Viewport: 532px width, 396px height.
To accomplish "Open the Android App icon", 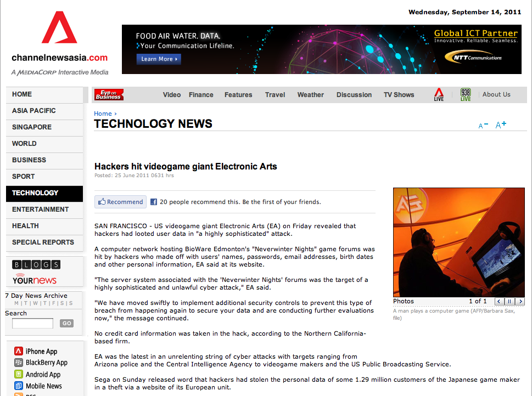I will click(19, 375).
